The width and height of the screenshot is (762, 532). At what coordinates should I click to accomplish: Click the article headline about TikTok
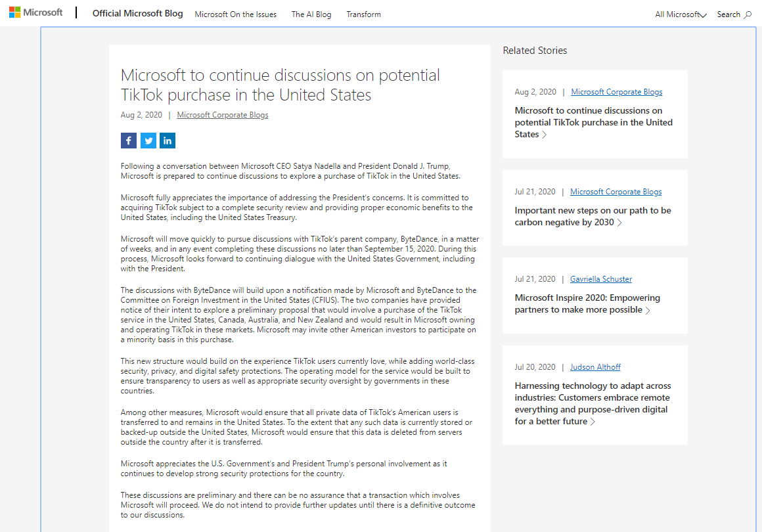tap(280, 85)
